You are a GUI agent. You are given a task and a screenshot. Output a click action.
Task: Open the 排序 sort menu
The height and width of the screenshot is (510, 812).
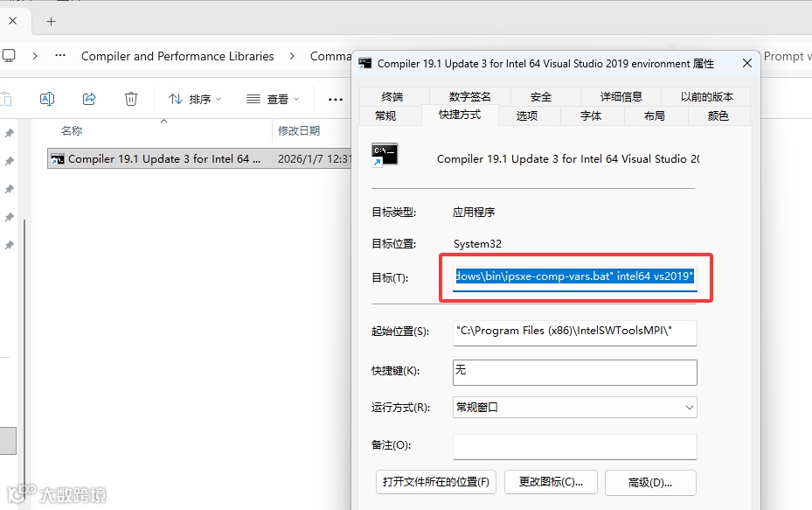(195, 99)
